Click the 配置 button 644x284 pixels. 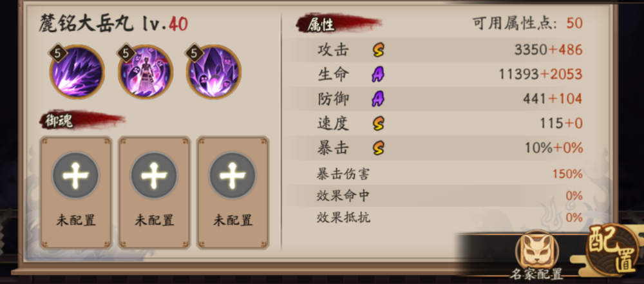pyautogui.click(x=614, y=250)
